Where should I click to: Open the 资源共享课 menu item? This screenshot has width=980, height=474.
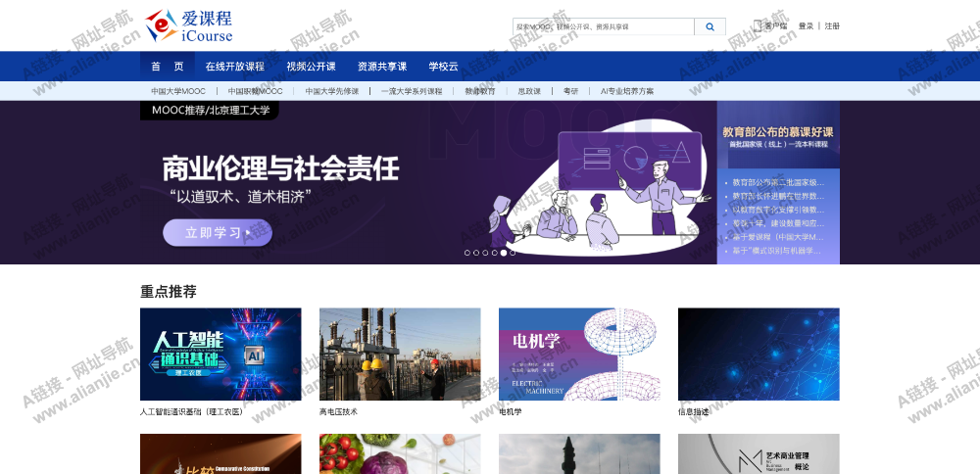click(x=382, y=67)
